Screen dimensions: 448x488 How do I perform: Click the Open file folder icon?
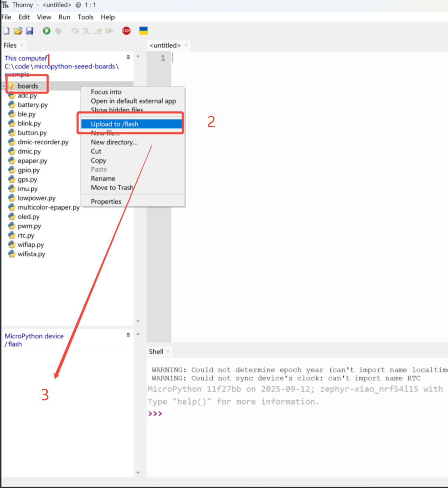click(x=18, y=31)
